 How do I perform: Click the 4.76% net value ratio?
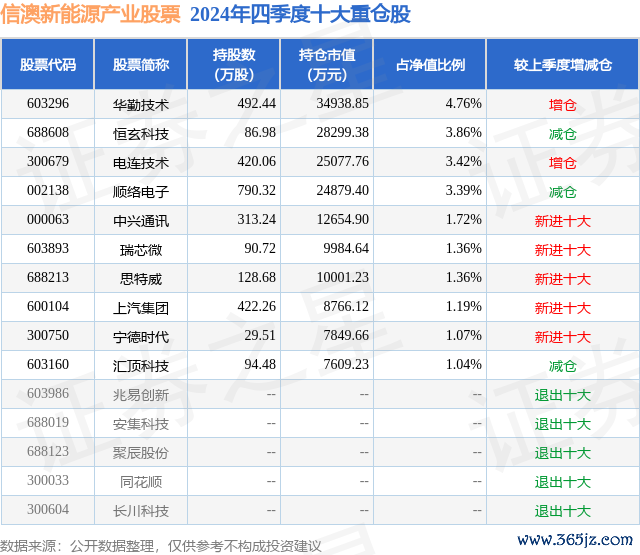coord(464,104)
